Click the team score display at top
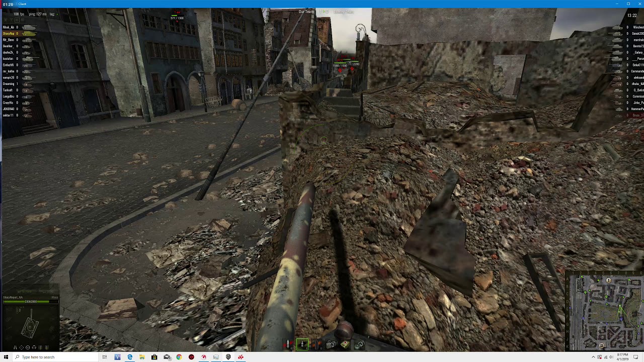644x362 pixels. tap(325, 12)
